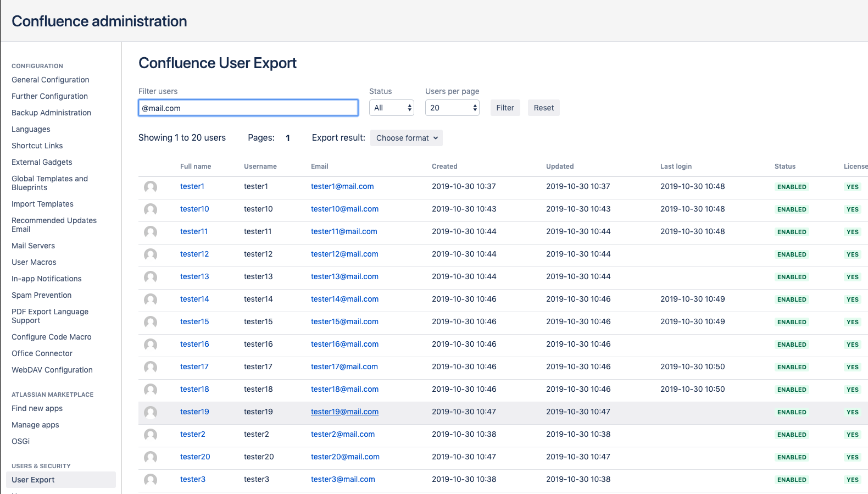Select tester20's profile avatar
Image resolution: width=868 pixels, height=494 pixels.
[151, 457]
